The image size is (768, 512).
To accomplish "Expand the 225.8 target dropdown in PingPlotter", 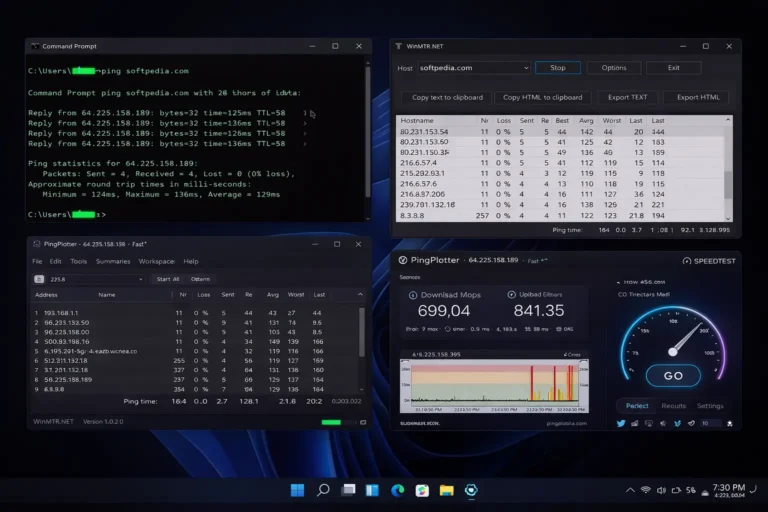I will 141,279.
